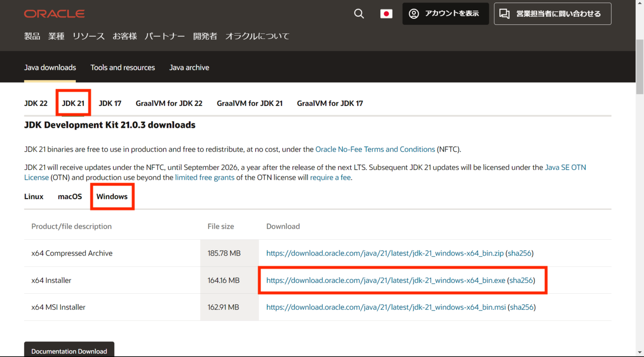Open the GraalVM for JDK 22 tab
644x357 pixels.
tap(169, 103)
